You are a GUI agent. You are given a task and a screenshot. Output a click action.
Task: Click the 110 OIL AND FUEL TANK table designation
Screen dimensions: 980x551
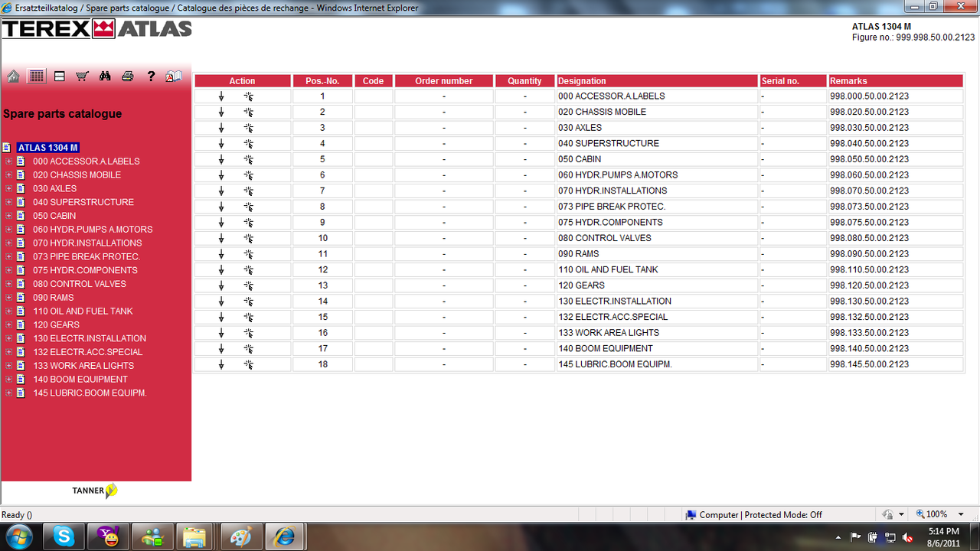point(608,269)
